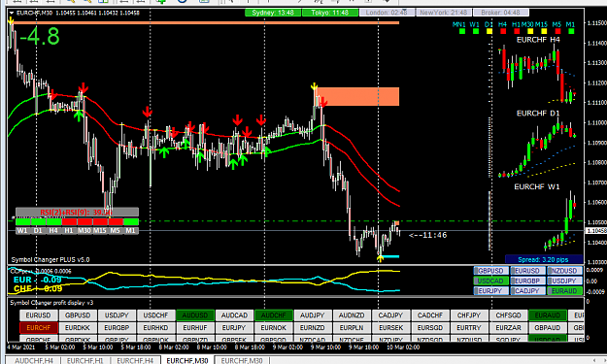Switch timeframe to M30 in RSI panel
The image size is (607, 364).
[x=84, y=231]
